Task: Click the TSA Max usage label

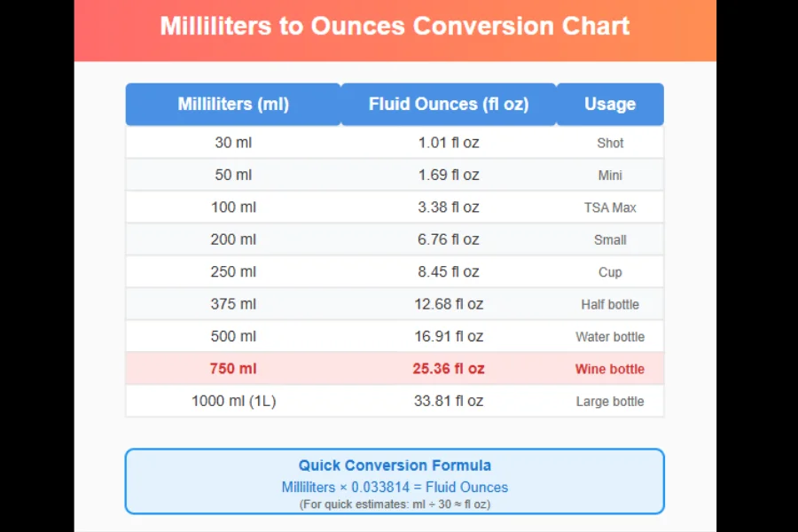Action: [x=610, y=207]
